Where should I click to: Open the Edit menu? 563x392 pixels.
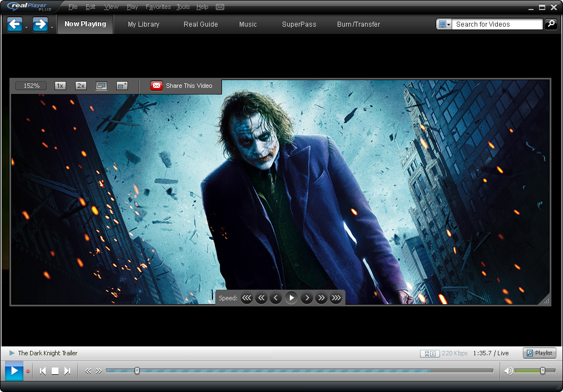click(91, 7)
